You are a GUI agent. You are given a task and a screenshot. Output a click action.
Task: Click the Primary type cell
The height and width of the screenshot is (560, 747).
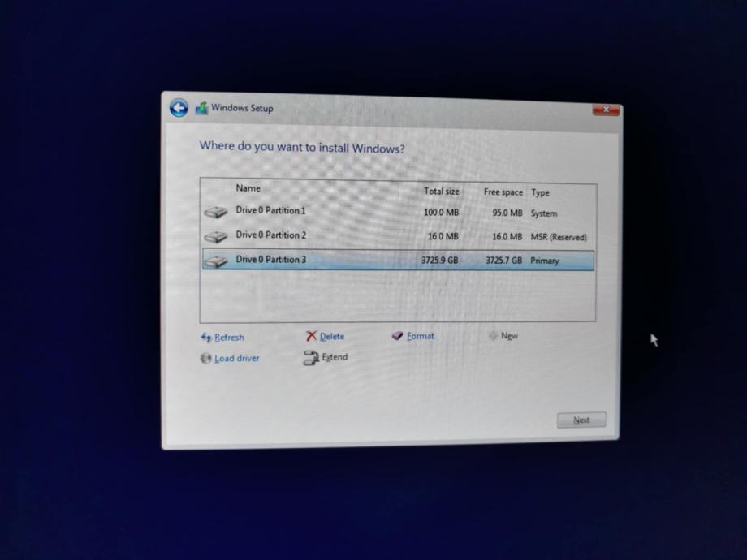coord(545,261)
